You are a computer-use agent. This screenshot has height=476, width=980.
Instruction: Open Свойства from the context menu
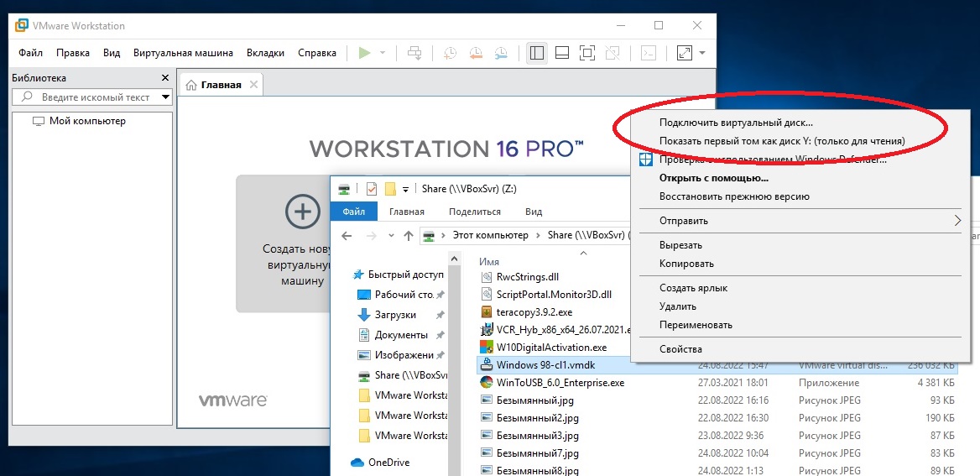pyautogui.click(x=680, y=349)
